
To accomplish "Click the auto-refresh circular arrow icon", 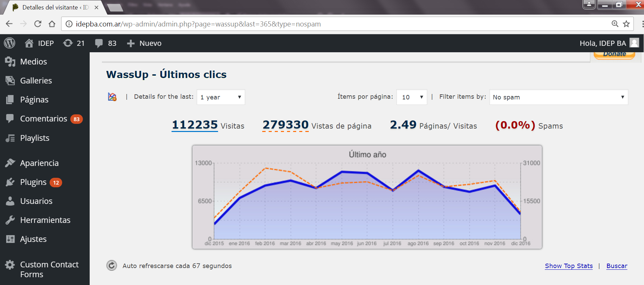I will 111,265.
